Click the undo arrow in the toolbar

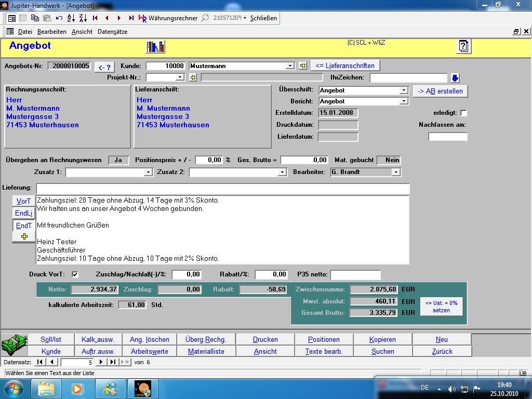(x=59, y=18)
